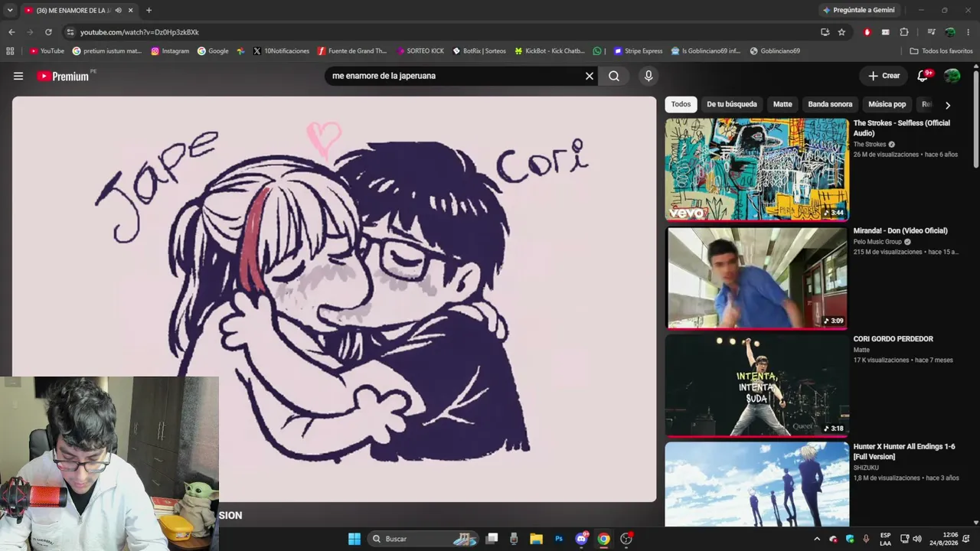The width and height of the screenshot is (980, 551).
Task: Close the ME ENAMORE DE LA tab
Action: pos(131,10)
